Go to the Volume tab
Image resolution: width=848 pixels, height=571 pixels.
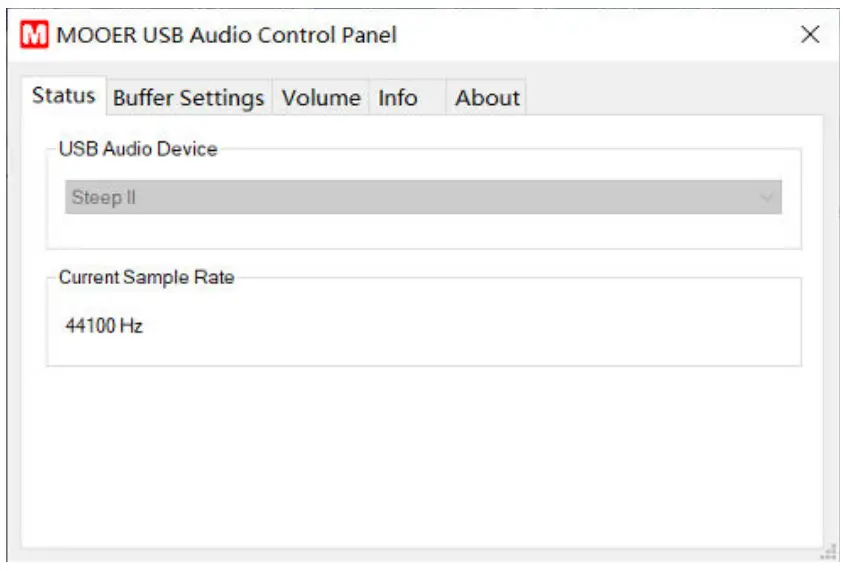[x=320, y=98]
